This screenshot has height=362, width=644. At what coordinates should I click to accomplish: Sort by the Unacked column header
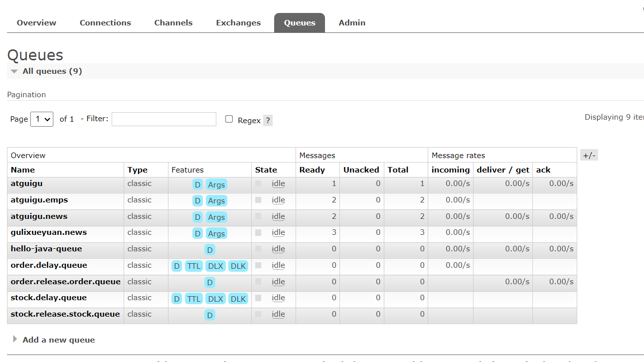361,170
